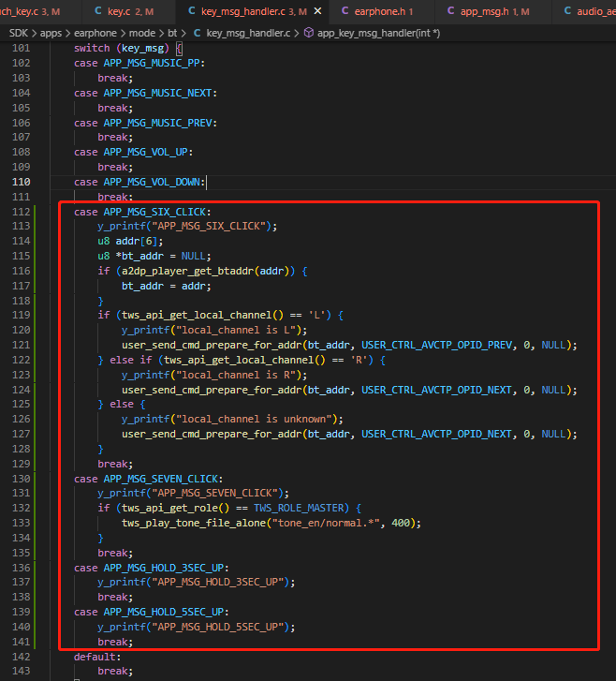The image size is (616, 681).
Task: Click the C file icon on key.c tab
Action: point(98,11)
